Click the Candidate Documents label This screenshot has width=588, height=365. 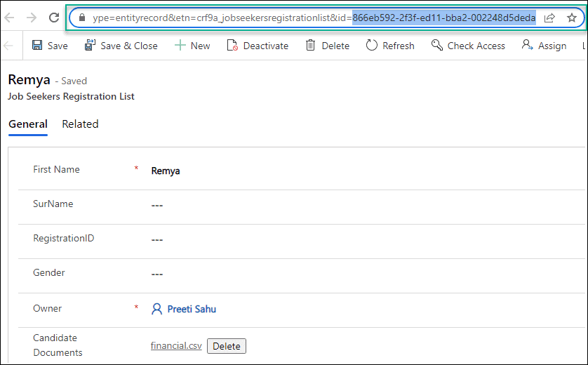[x=58, y=345]
